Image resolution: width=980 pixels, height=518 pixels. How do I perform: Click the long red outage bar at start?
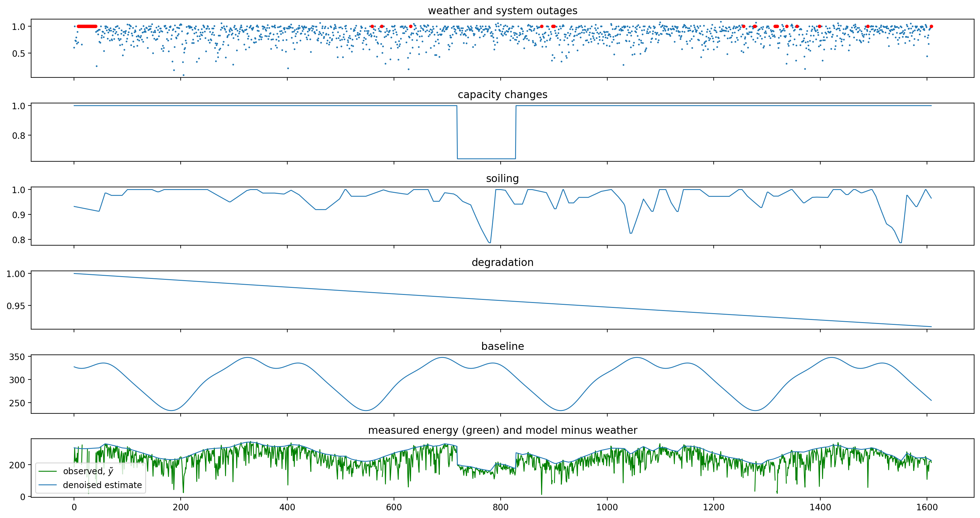[87, 26]
